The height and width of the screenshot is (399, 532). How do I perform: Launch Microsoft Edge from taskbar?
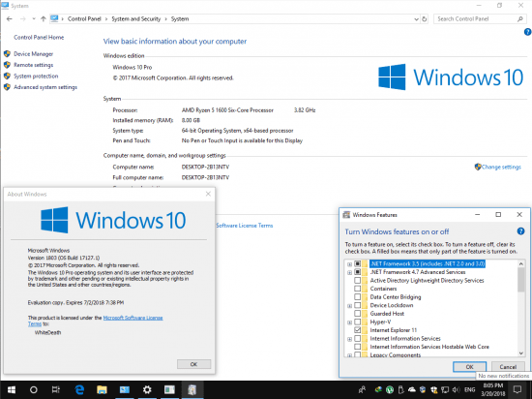[x=79, y=390]
